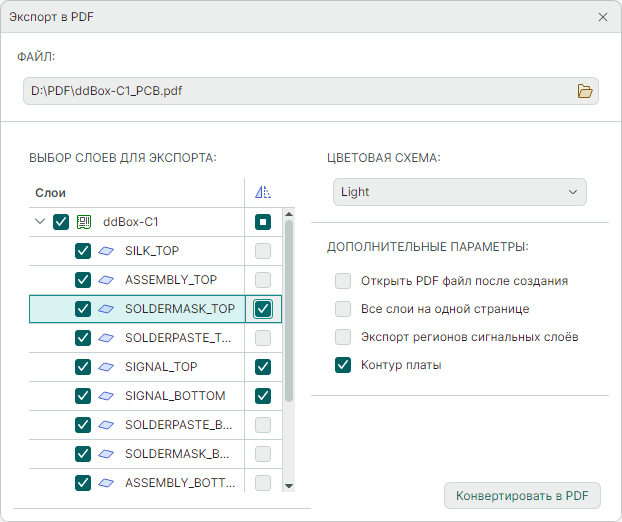Click the SIGNAL_TOP layer icon
Viewport: 622px width, 522px height.
click(x=106, y=367)
